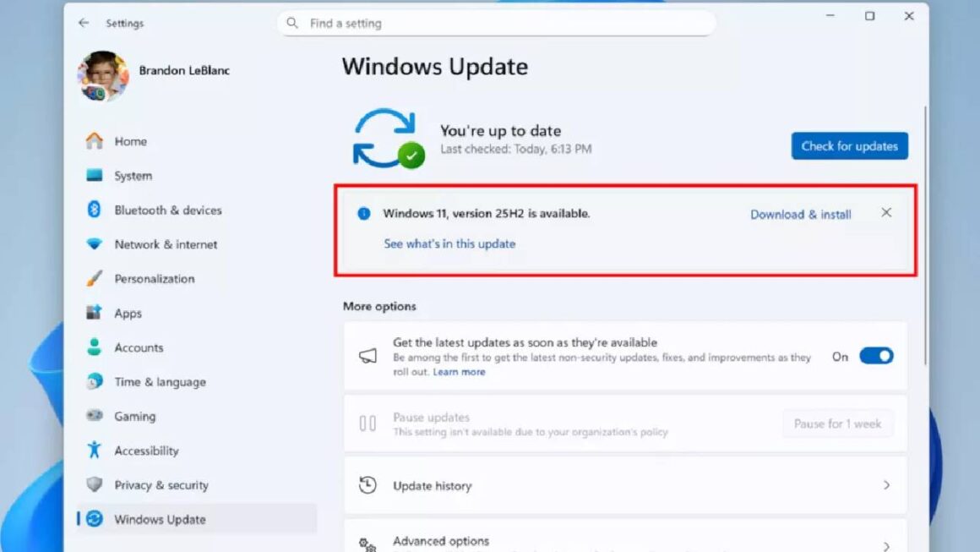Minimize the Settings window
Image resolution: width=980 pixels, height=552 pixels.
tap(830, 15)
